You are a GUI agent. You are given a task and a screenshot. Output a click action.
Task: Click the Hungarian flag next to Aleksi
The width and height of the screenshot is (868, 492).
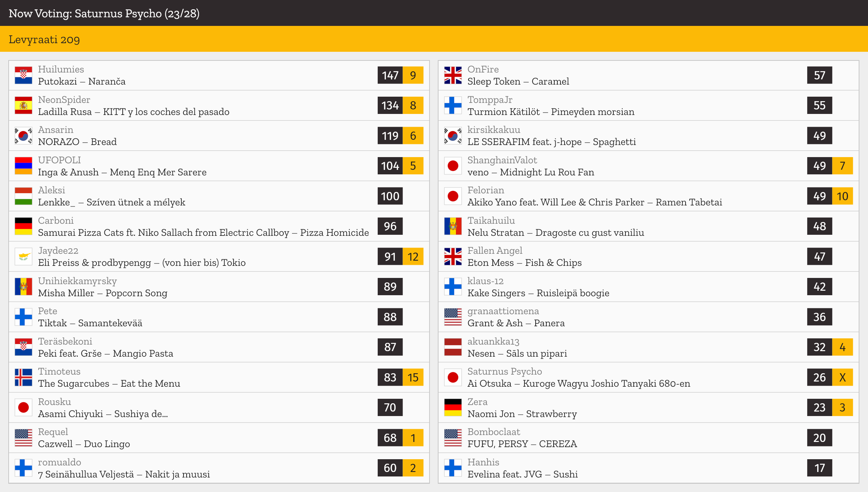[x=23, y=196]
